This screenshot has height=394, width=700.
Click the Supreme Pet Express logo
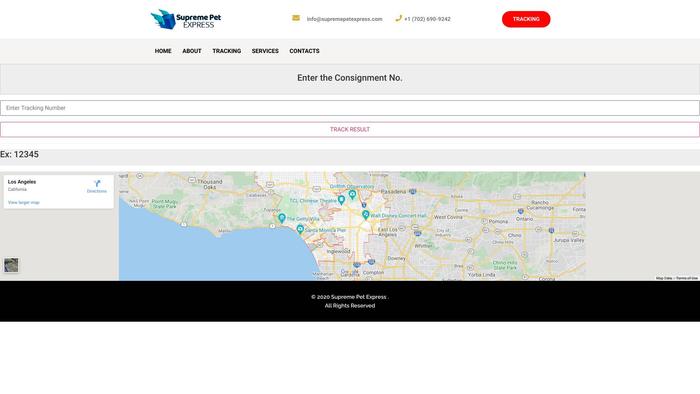(186, 19)
